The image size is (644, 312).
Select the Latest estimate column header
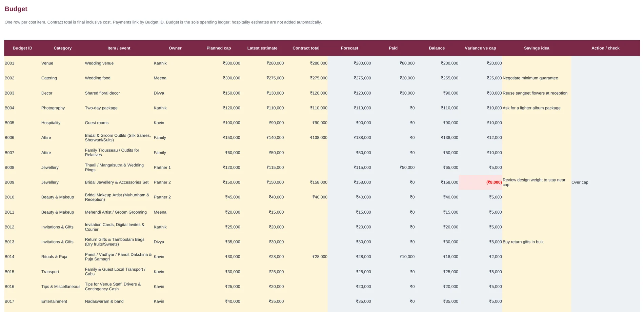(x=262, y=48)
